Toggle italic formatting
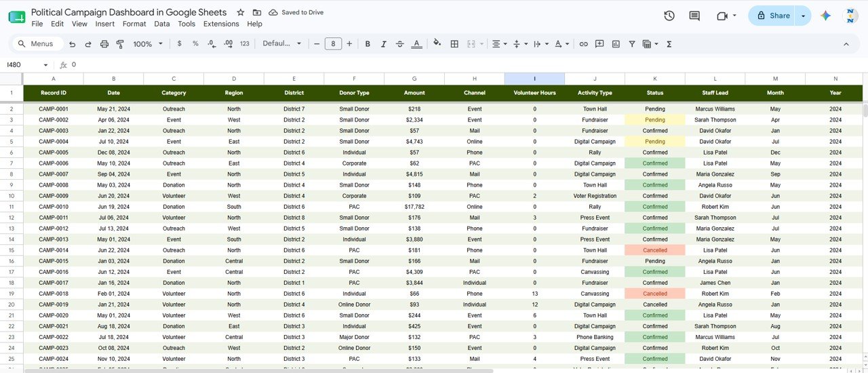868x373 pixels. 384,44
